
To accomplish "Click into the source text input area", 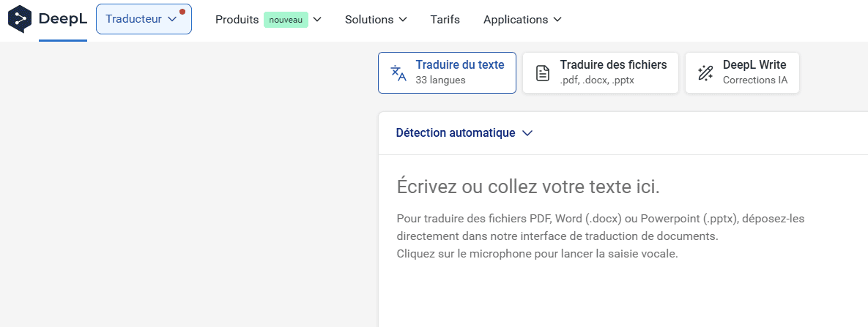I will (x=623, y=241).
